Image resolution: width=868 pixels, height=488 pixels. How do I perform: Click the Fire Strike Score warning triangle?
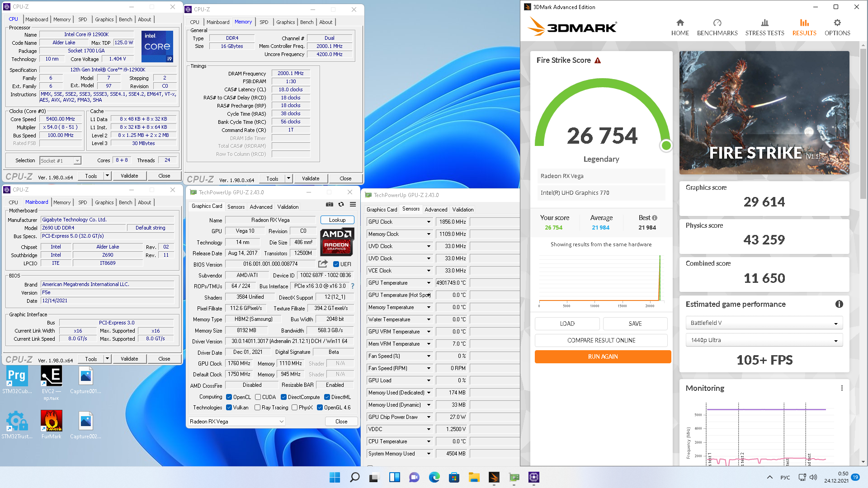pyautogui.click(x=598, y=61)
